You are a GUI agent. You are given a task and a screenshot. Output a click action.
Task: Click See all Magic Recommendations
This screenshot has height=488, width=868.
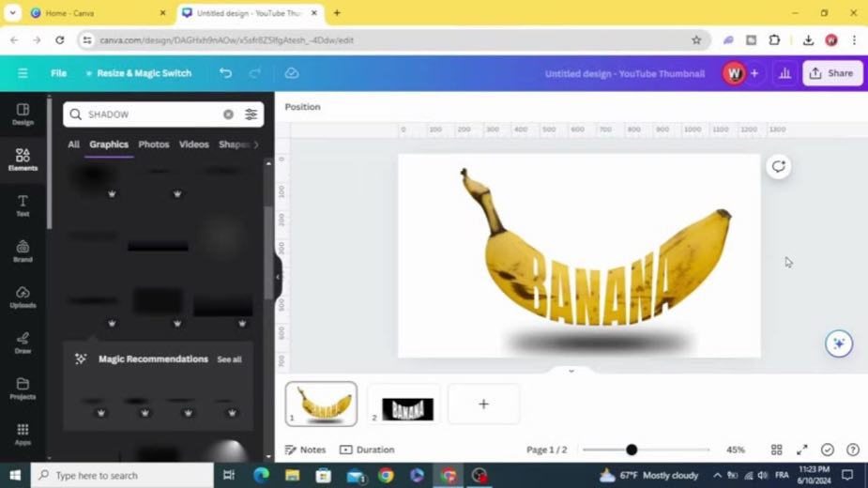[x=229, y=359]
